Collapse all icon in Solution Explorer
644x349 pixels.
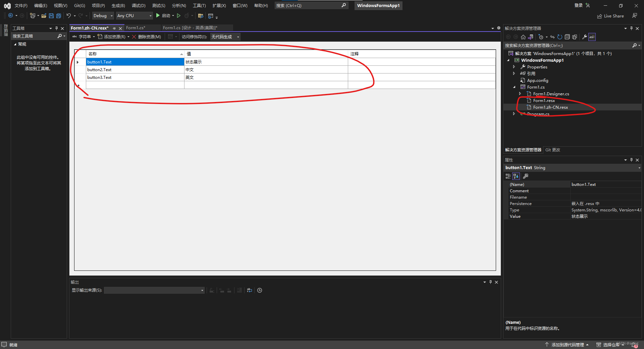pyautogui.click(x=567, y=37)
